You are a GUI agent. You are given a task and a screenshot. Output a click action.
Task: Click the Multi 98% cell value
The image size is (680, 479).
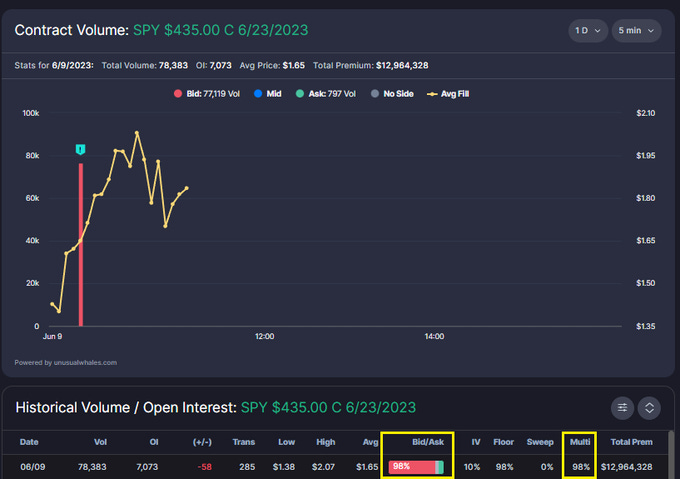[x=581, y=467]
